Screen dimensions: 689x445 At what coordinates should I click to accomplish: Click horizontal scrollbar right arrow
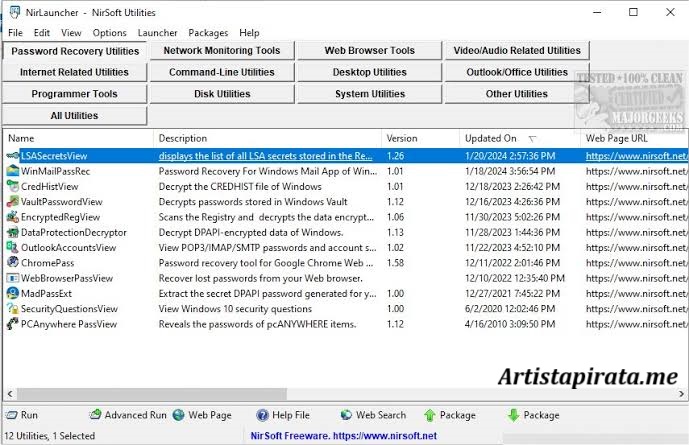(x=682, y=394)
